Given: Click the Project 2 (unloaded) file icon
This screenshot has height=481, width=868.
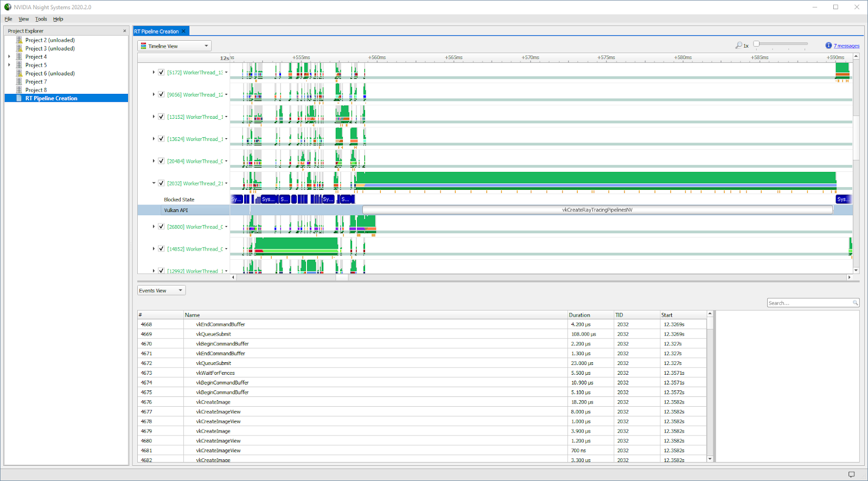Looking at the screenshot, I should click(x=20, y=40).
